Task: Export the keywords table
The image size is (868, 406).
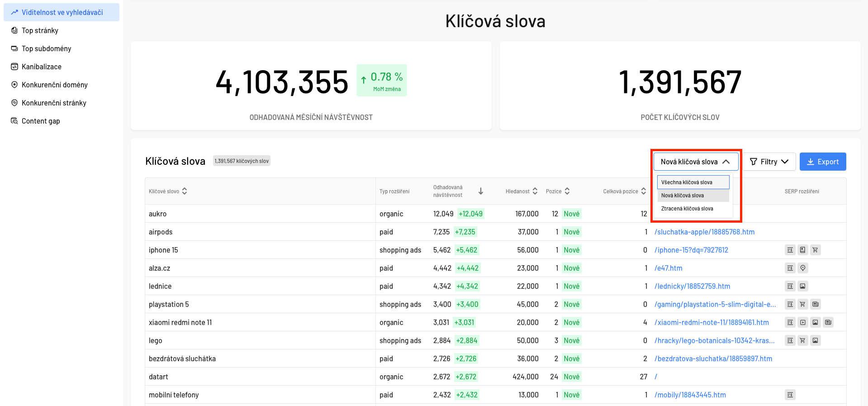Action: pyautogui.click(x=822, y=162)
